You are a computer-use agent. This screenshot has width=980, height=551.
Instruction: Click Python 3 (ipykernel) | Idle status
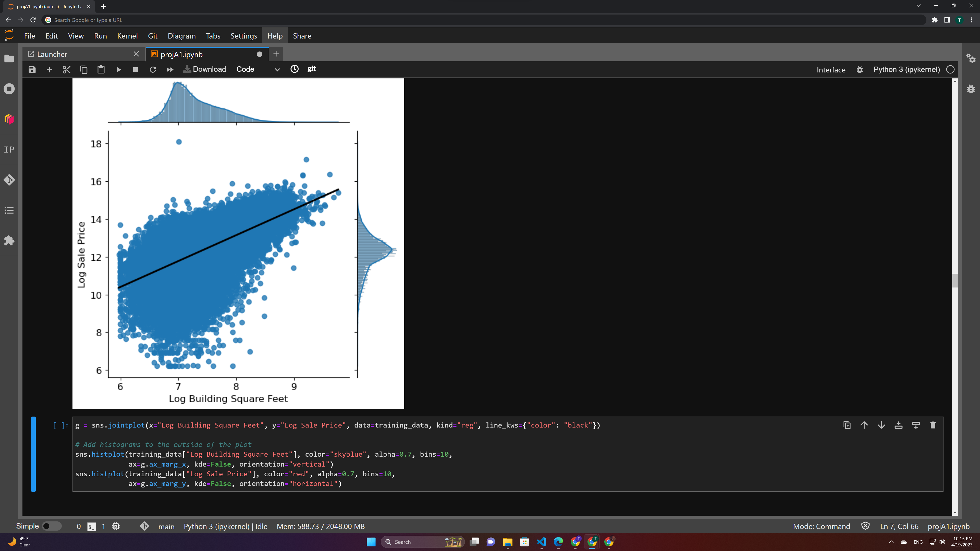(x=226, y=526)
